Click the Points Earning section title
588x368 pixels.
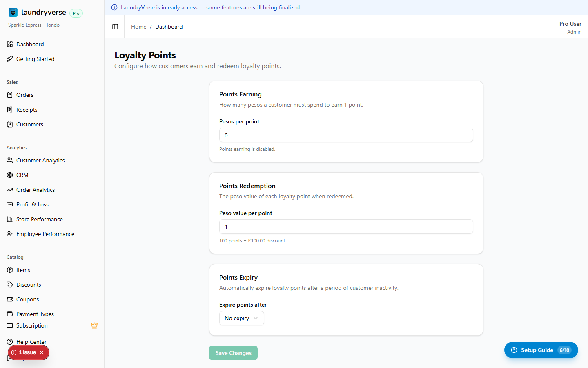click(x=241, y=94)
